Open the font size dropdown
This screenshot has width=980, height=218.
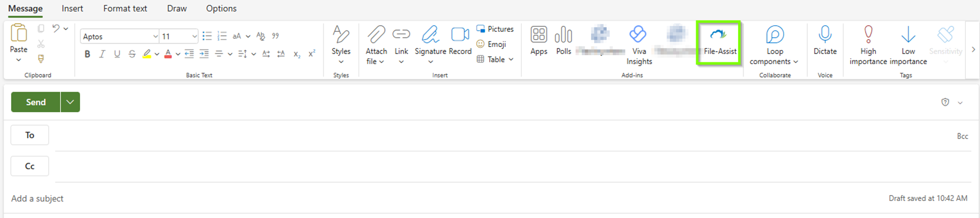pos(194,36)
